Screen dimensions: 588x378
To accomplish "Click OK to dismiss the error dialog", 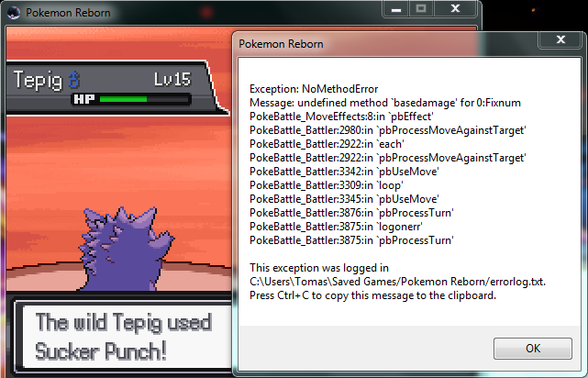I will pos(532,349).
